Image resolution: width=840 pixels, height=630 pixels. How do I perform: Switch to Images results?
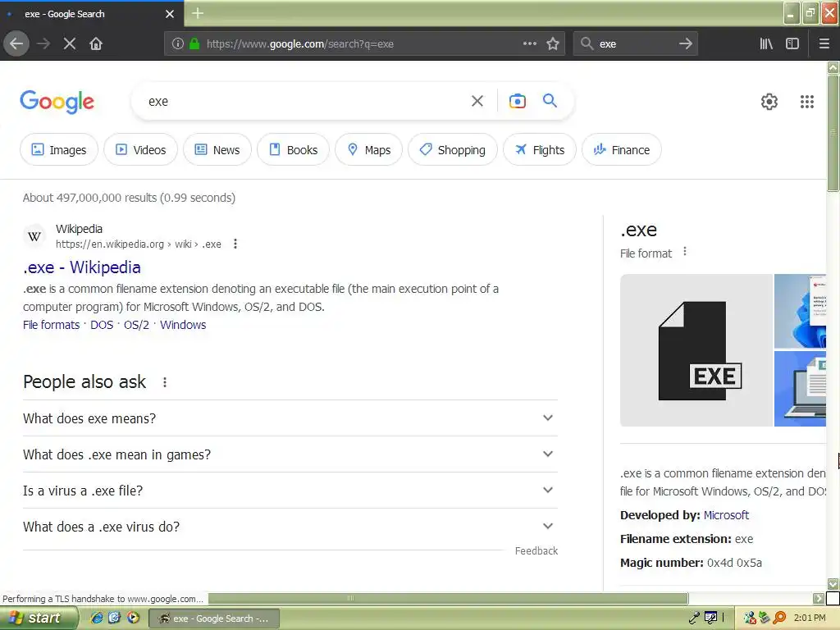59,149
